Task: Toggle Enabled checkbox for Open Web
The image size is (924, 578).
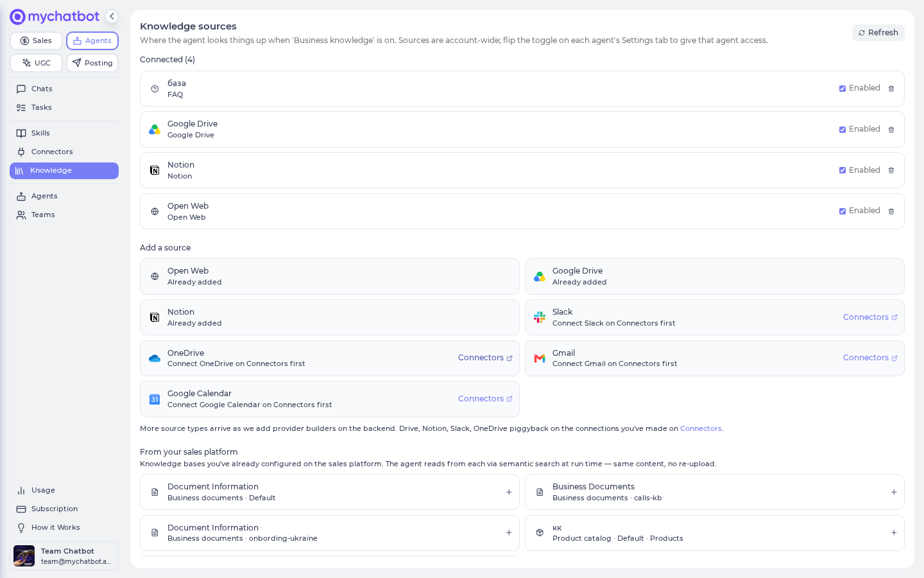Action: tap(843, 211)
